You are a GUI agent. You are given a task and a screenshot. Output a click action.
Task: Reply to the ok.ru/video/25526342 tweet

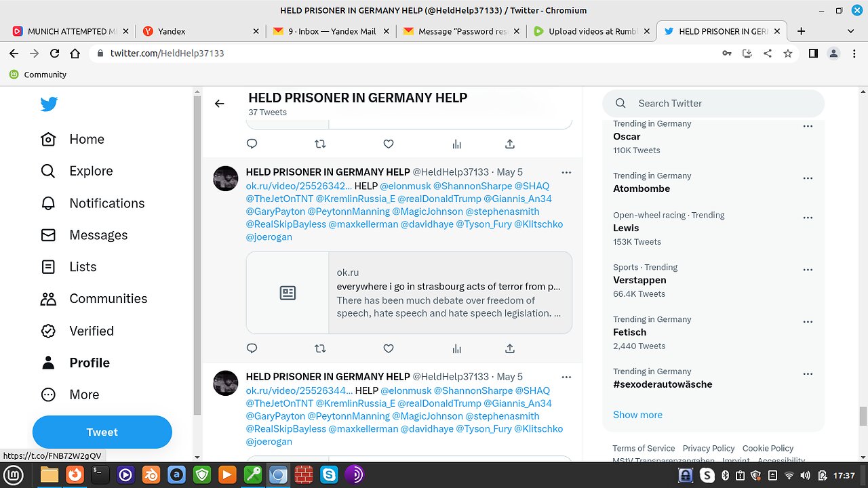252,348
